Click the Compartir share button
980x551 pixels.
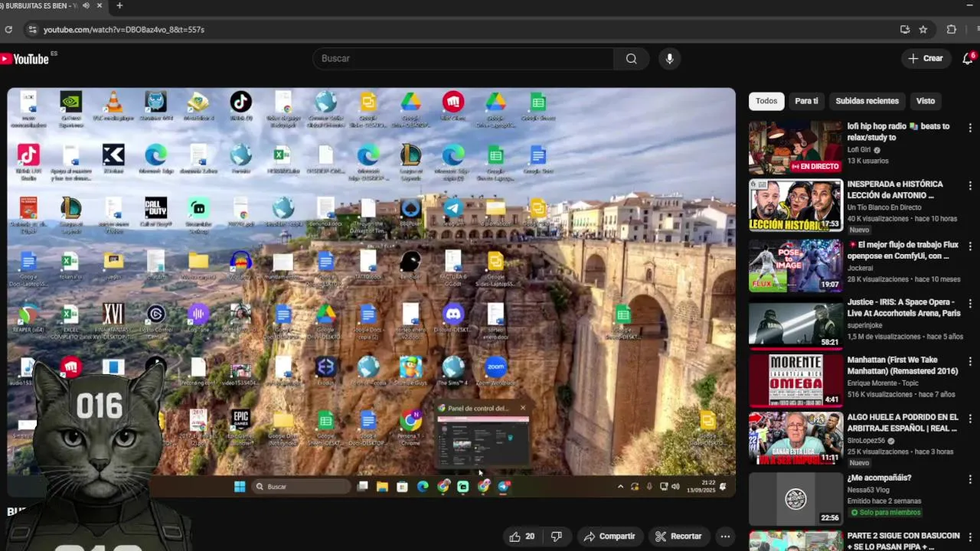(609, 536)
